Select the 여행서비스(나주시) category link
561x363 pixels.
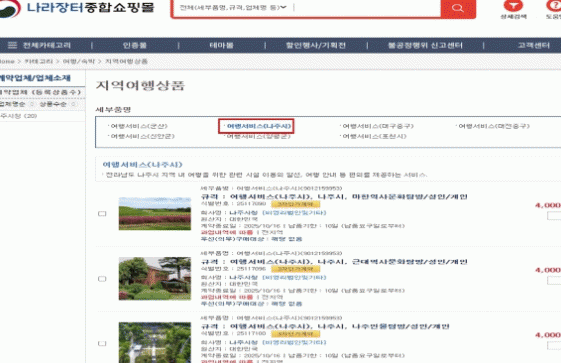pyautogui.click(x=259, y=126)
